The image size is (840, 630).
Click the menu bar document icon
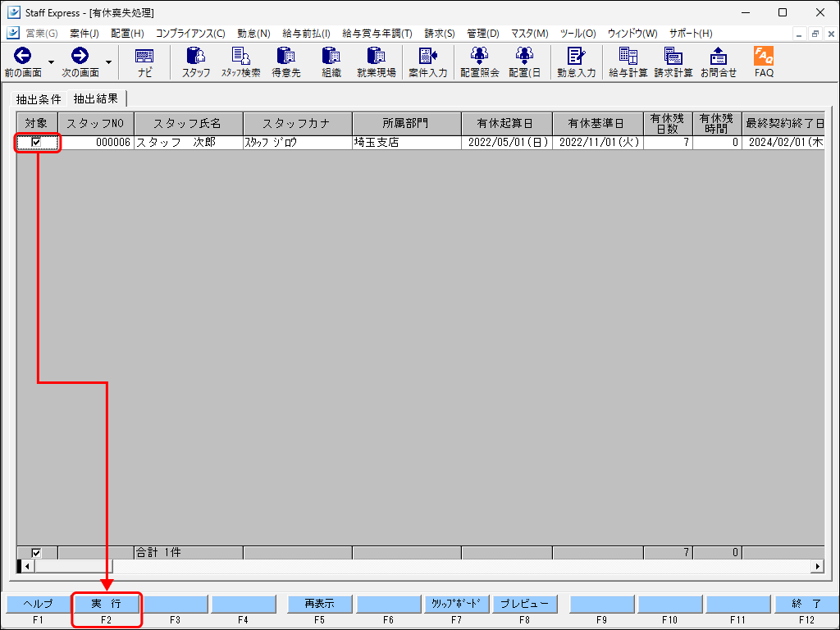click(x=13, y=33)
